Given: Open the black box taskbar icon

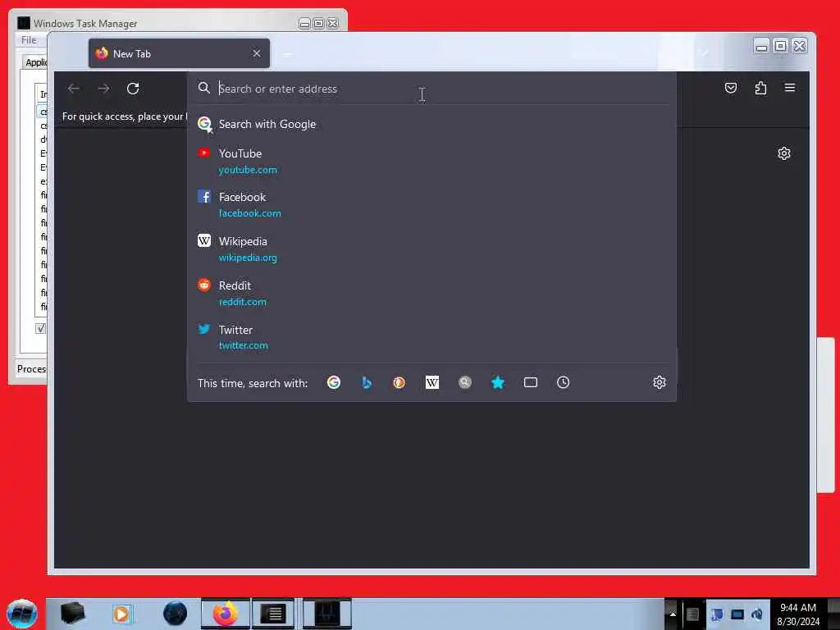Looking at the screenshot, I should pos(72,614).
